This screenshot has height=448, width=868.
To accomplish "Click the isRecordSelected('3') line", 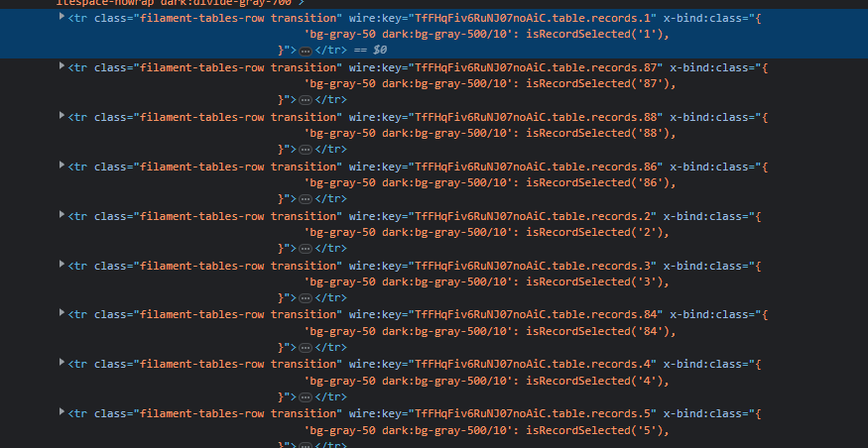I will tap(487, 282).
